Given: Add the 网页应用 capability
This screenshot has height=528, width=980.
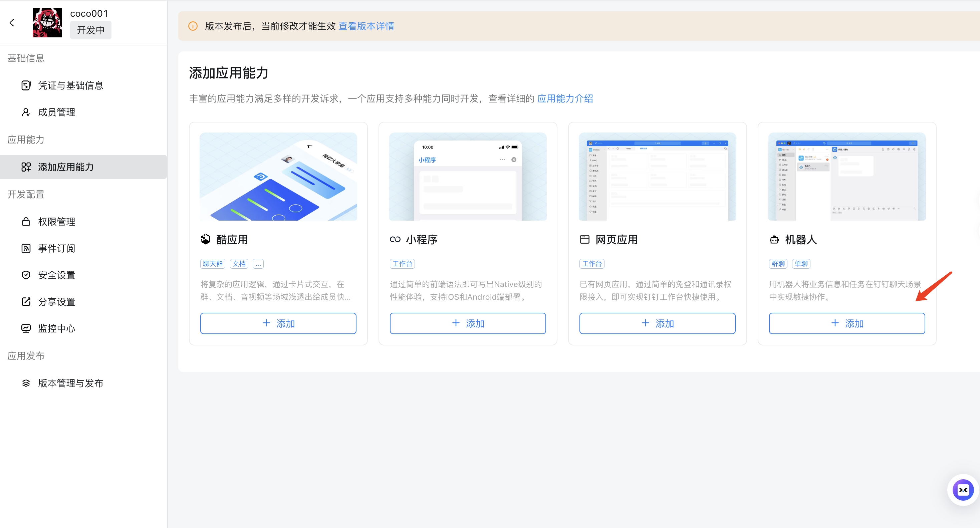Looking at the screenshot, I should point(657,323).
